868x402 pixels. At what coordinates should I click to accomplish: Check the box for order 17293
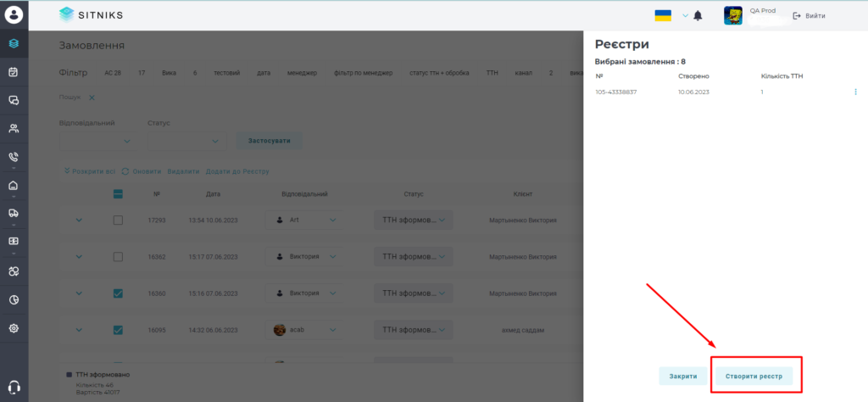click(x=118, y=220)
